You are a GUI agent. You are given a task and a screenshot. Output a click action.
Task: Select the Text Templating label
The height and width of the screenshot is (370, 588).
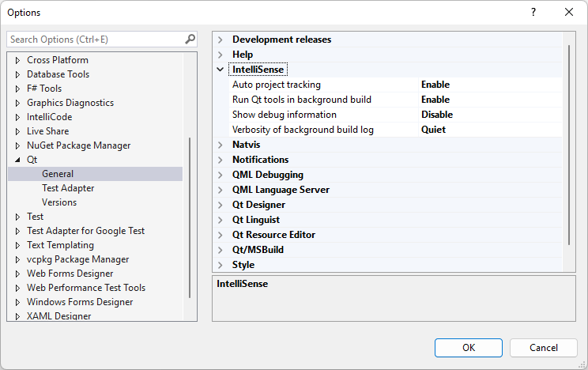coord(60,245)
